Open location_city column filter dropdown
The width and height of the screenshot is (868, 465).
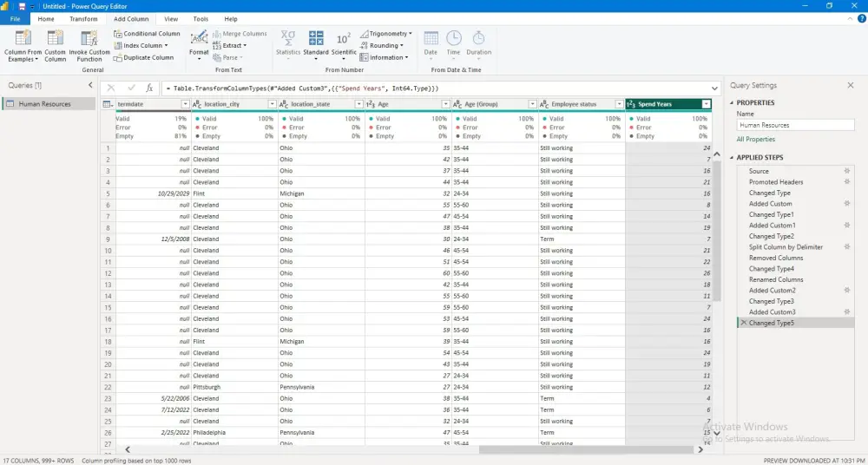[272, 104]
